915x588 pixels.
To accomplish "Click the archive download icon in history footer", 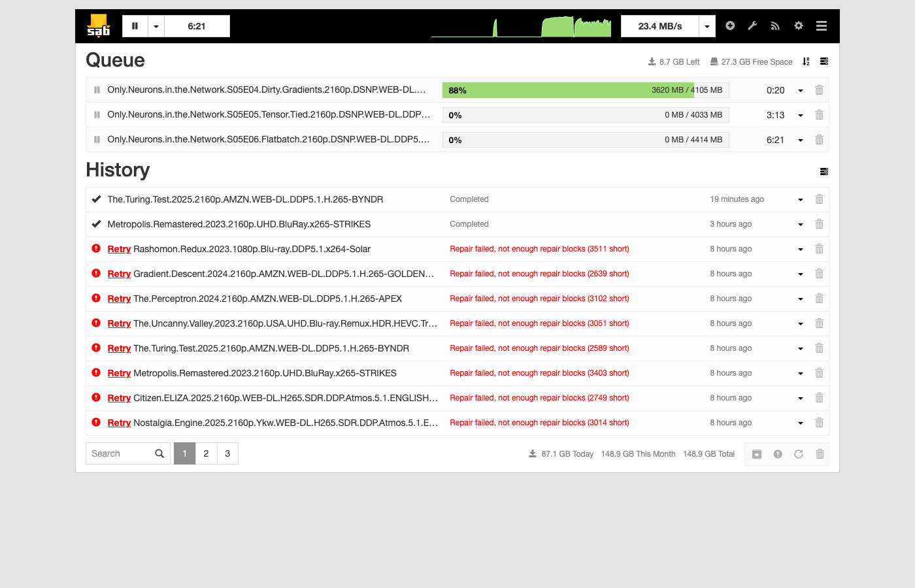I will pyautogui.click(x=757, y=453).
